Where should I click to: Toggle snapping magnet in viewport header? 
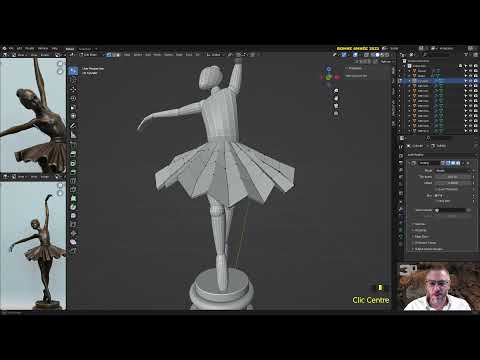coord(238,54)
